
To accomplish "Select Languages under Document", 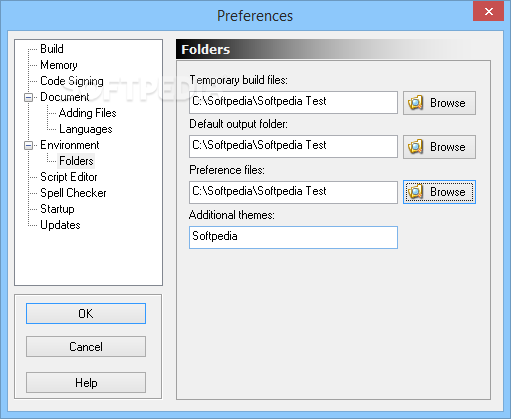I will [x=86, y=129].
